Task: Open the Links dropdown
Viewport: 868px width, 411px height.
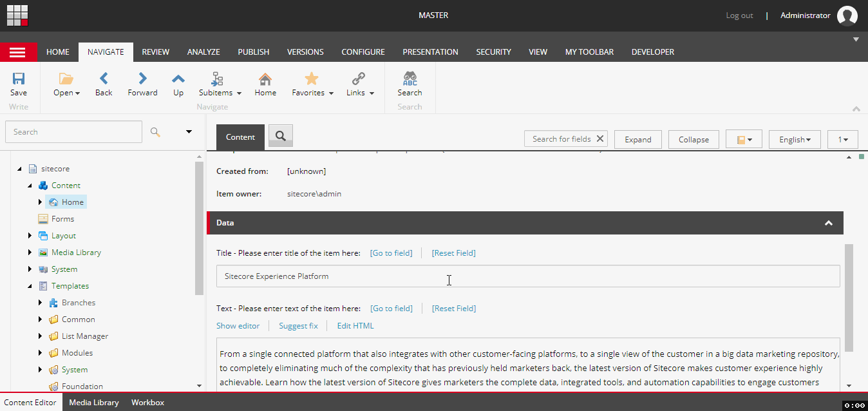Action: pos(360,84)
